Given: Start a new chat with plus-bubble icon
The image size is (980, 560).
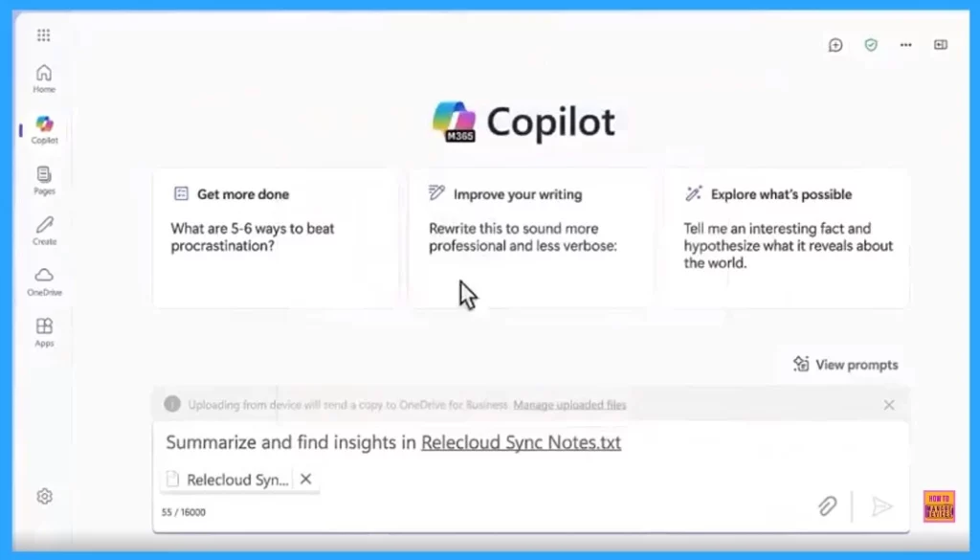Looking at the screenshot, I should point(835,45).
